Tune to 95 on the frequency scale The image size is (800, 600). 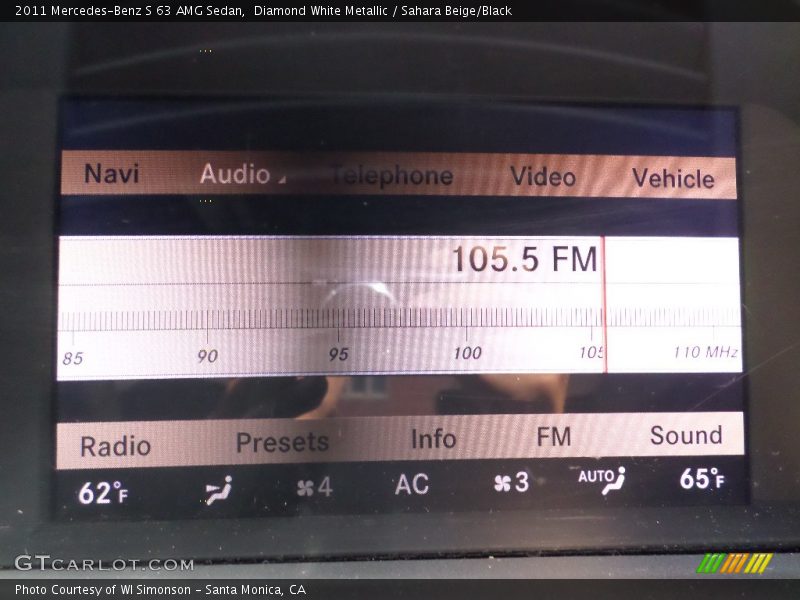tap(339, 354)
